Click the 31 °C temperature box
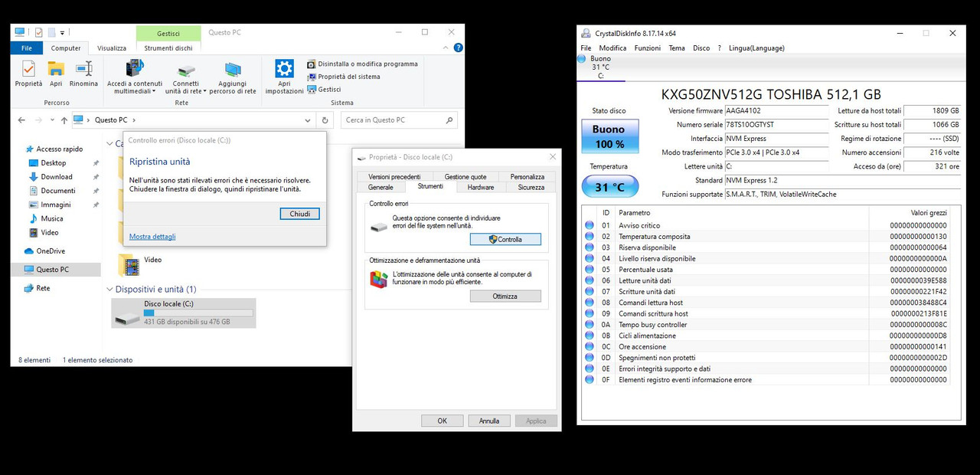Screen dimensions: 980x475 click(609, 186)
